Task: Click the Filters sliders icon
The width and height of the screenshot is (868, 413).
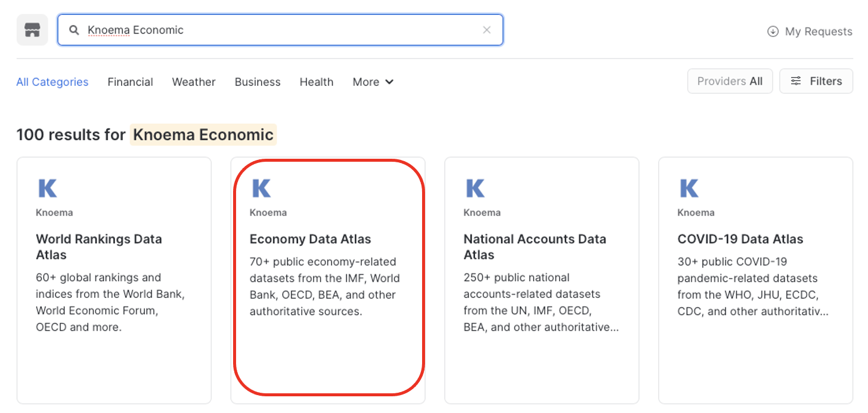Action: [796, 81]
